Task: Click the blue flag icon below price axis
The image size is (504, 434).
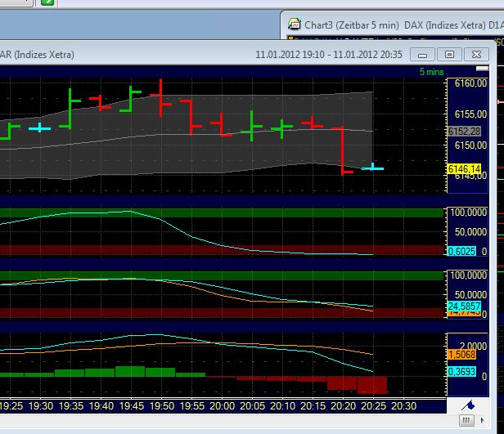Action: tap(470, 405)
